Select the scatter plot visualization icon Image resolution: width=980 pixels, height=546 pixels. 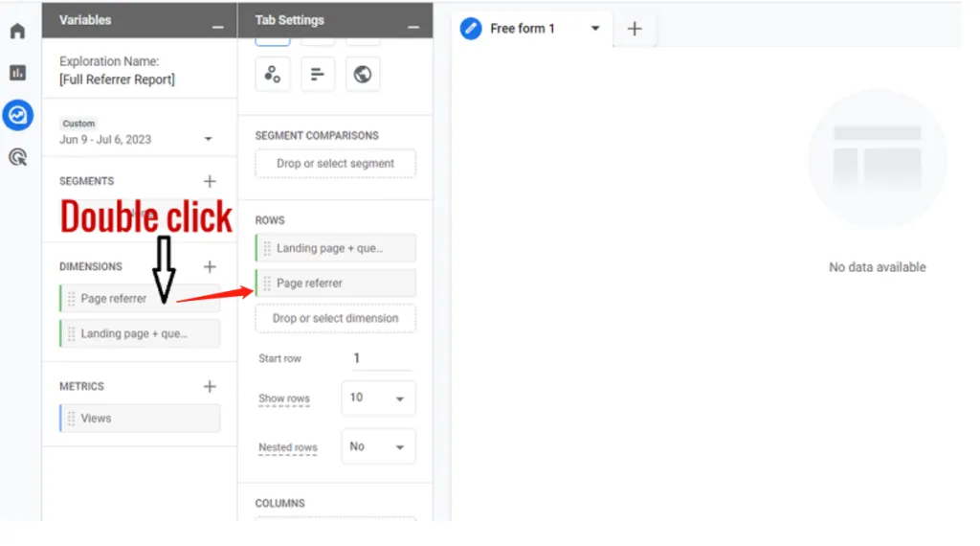[272, 75]
